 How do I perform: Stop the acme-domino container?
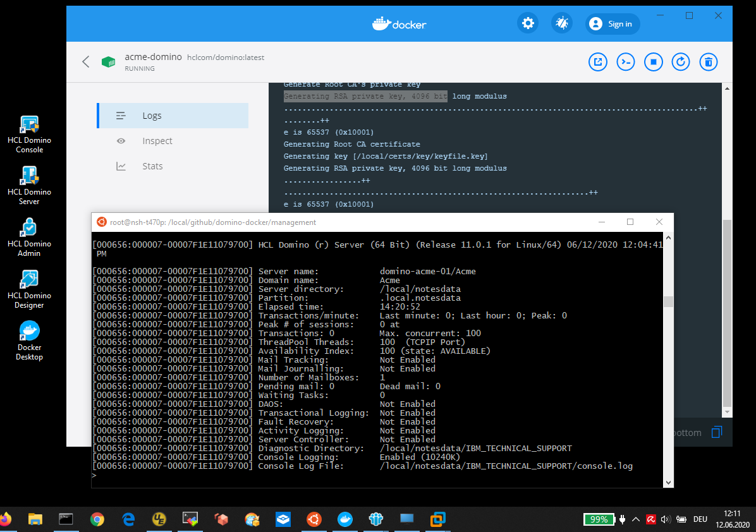654,62
